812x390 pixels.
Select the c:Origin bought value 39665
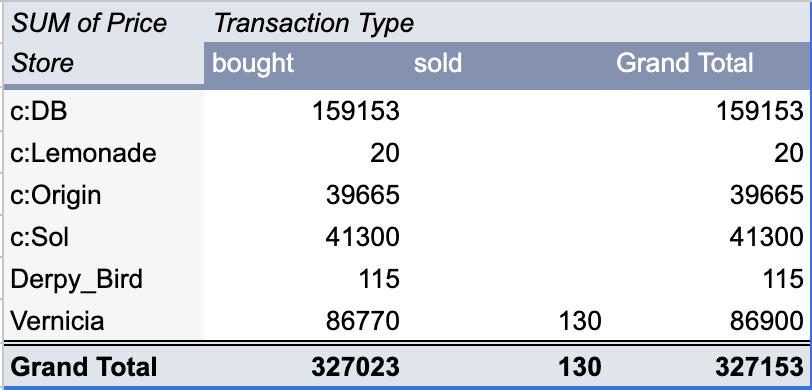point(362,195)
